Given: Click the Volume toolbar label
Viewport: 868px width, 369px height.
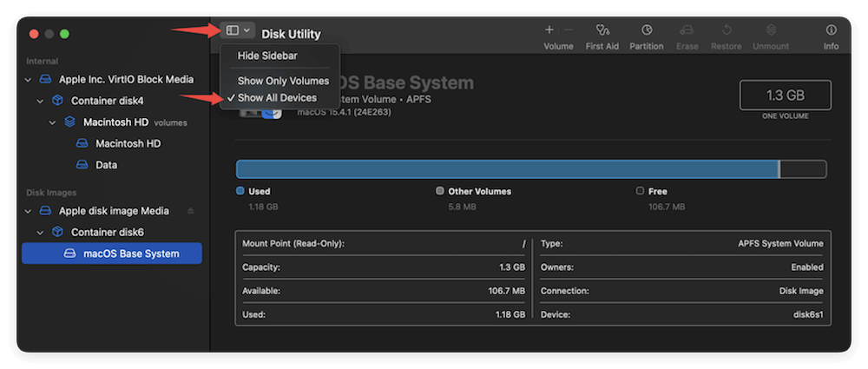Looking at the screenshot, I should pyautogui.click(x=558, y=47).
